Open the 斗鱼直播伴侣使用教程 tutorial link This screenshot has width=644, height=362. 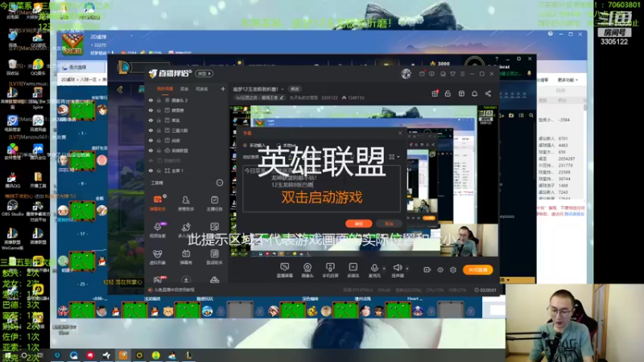click(175, 290)
